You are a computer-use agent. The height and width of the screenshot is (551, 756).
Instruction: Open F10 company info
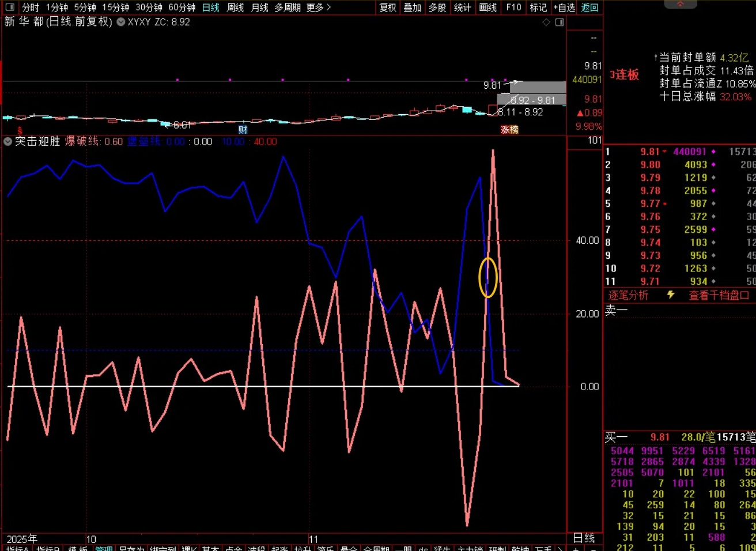point(513,7)
